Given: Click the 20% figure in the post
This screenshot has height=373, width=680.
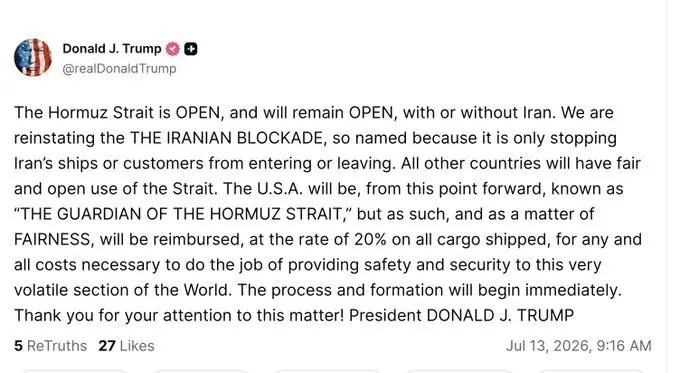Looking at the screenshot, I should (370, 239).
